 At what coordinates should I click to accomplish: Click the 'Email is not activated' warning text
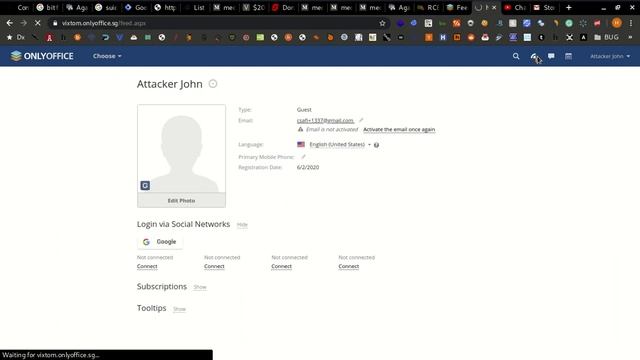coord(332,129)
